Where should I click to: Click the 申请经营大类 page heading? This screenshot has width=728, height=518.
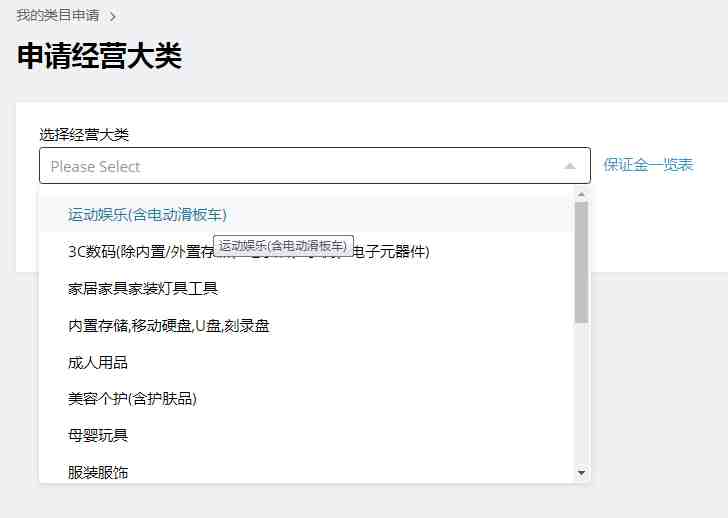coord(99,56)
